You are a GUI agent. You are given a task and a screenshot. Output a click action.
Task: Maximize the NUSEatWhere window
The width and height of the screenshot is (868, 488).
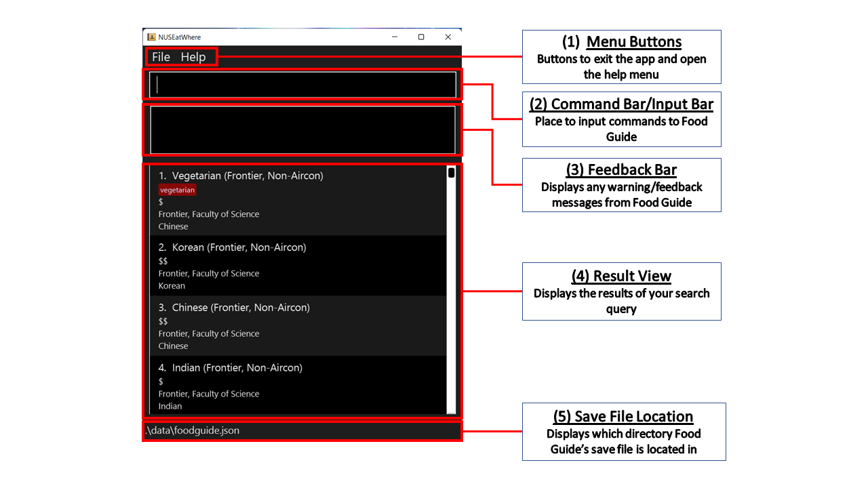pyautogui.click(x=421, y=37)
